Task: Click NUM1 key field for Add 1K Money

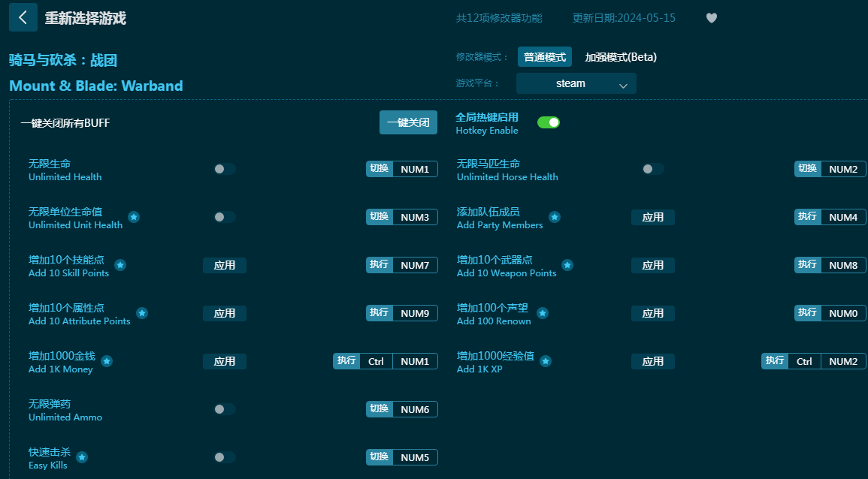Action: click(x=415, y=362)
